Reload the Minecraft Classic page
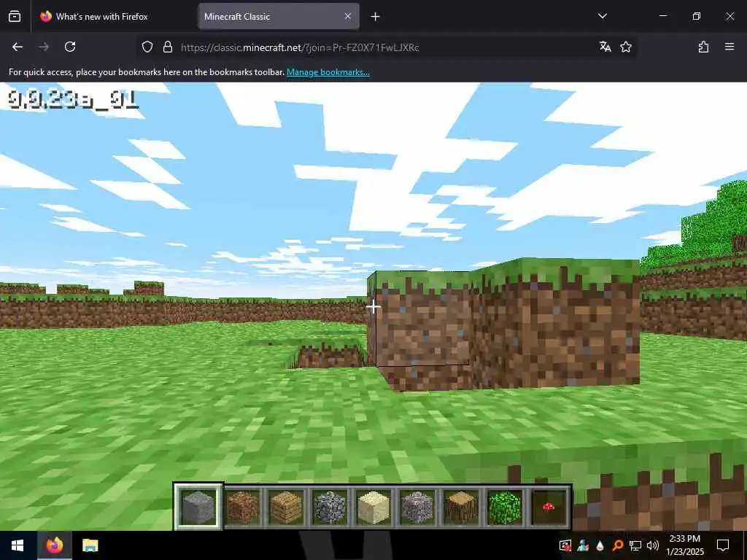 pyautogui.click(x=70, y=47)
